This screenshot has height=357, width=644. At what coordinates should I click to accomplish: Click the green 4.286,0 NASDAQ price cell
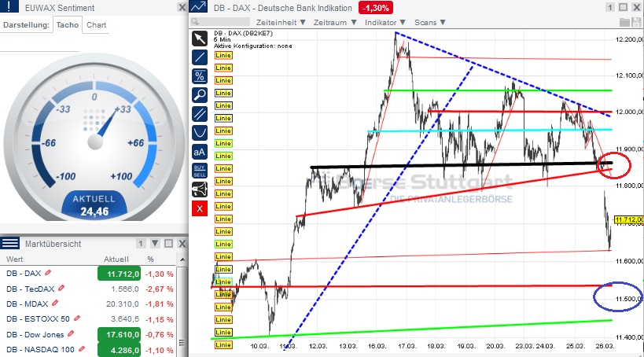click(119, 350)
